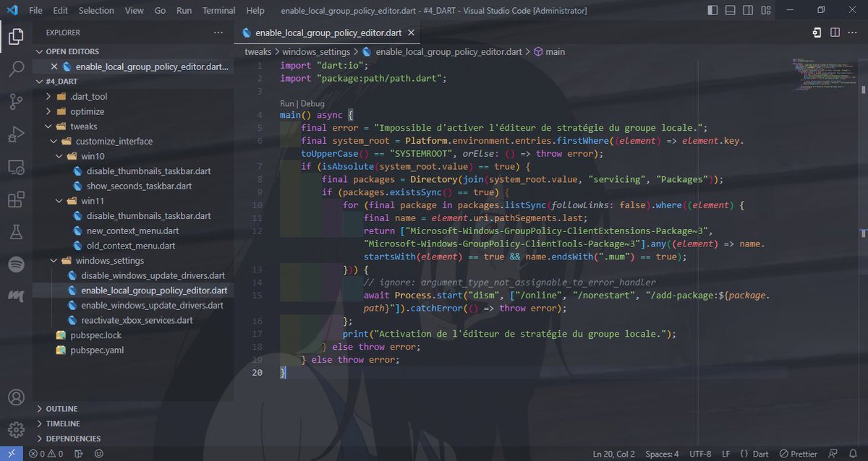Open the Extensions view icon
The width and height of the screenshot is (868, 461).
click(16, 199)
